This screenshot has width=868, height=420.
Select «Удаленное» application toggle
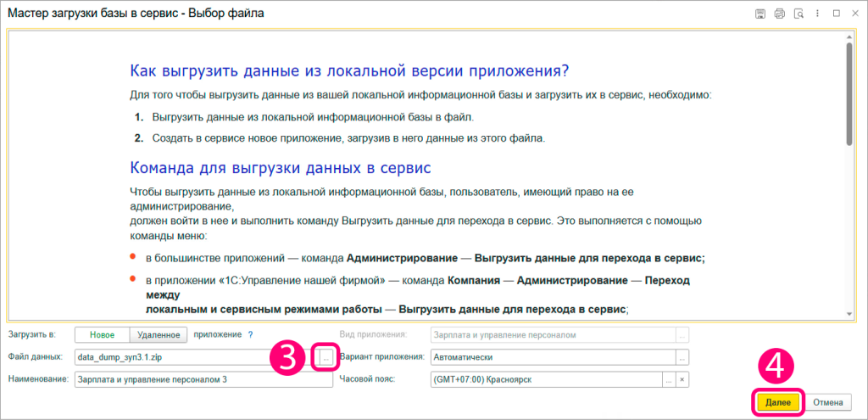(x=156, y=335)
